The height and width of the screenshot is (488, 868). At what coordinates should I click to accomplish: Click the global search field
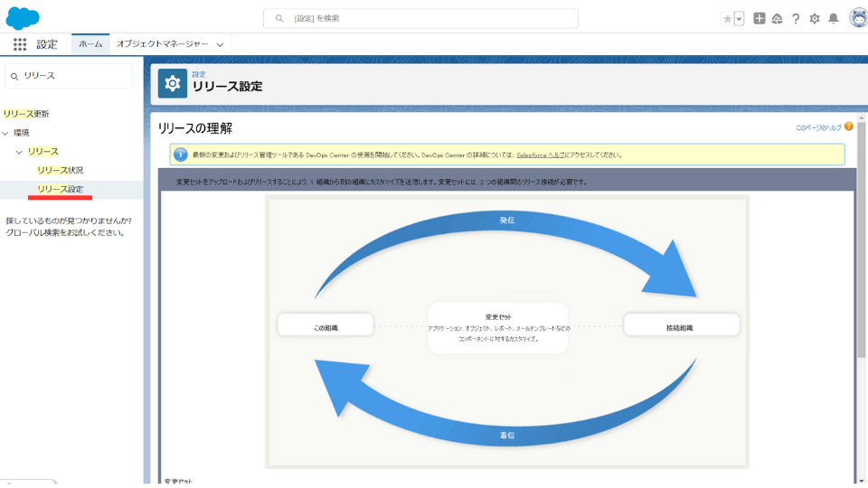point(420,18)
